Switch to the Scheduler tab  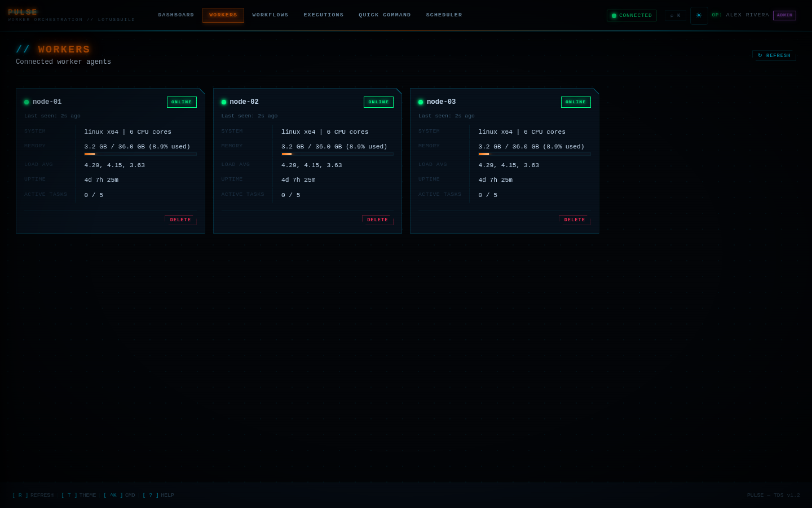444,15
